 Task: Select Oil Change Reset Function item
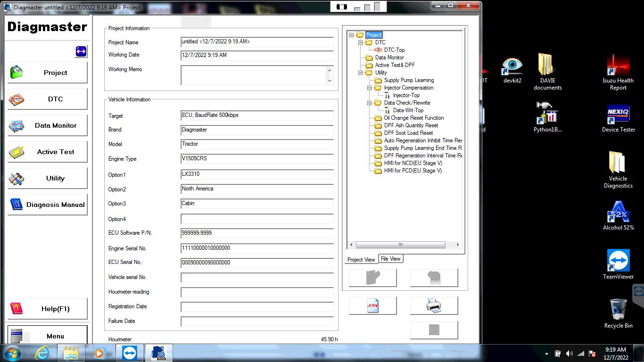(x=414, y=118)
